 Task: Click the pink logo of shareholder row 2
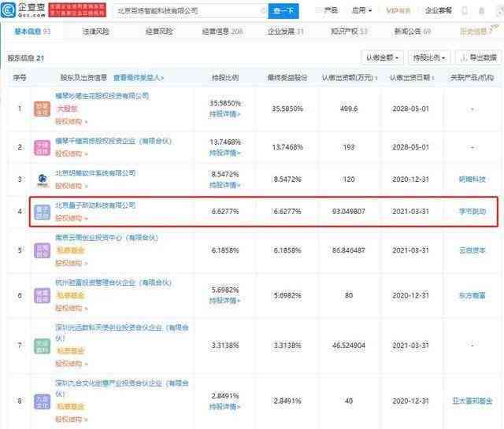[42, 147]
